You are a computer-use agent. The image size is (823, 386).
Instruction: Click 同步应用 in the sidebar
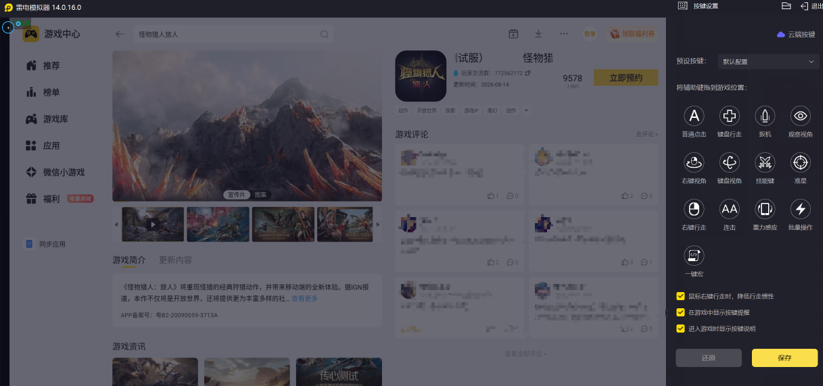coord(46,244)
